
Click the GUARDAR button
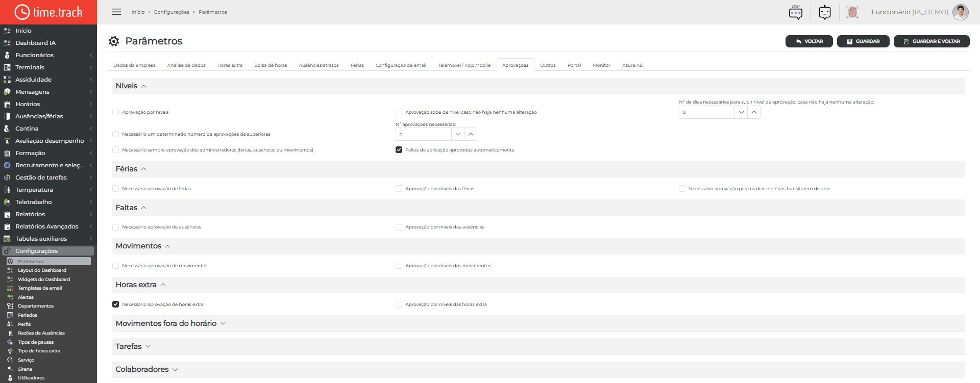tap(863, 41)
